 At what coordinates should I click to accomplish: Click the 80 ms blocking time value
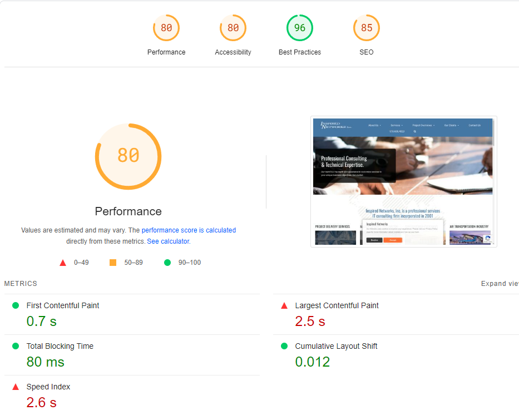coord(46,362)
